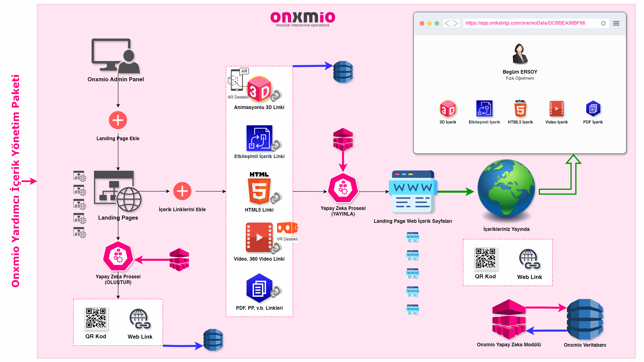Open Etkileşimli İçerik in the browser mockup
The image size is (644, 362).
tap(484, 108)
